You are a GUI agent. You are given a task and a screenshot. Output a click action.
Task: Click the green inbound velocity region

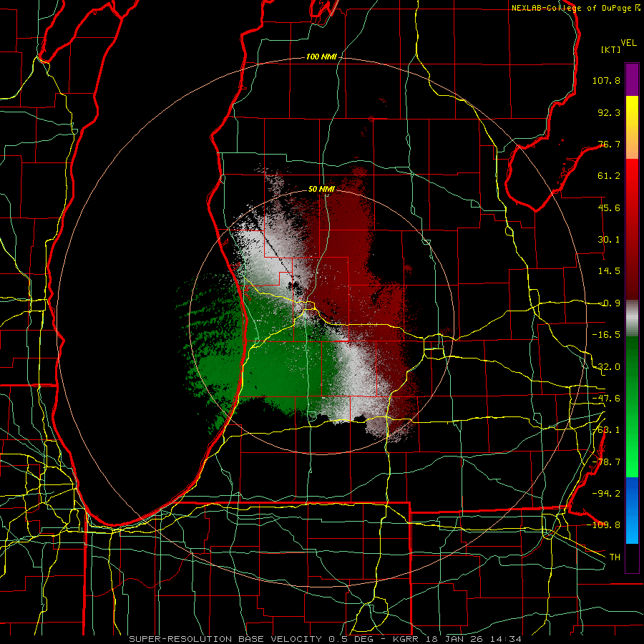point(275,361)
